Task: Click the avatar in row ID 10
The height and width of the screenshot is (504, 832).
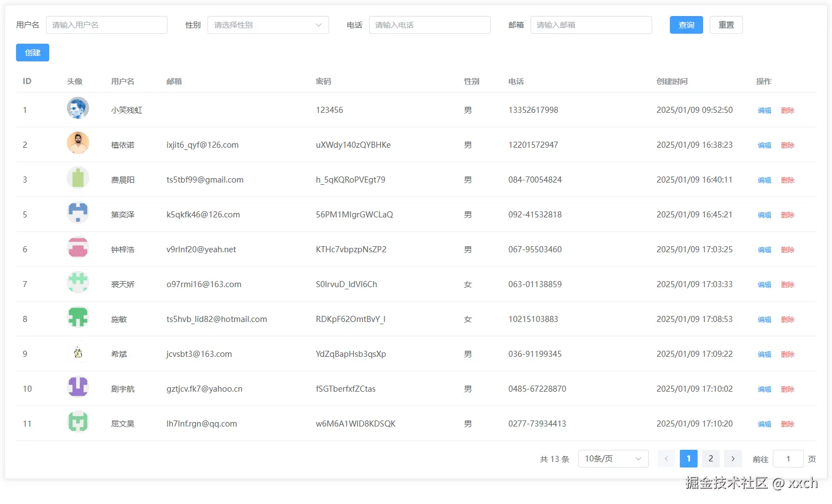Action: point(78,387)
